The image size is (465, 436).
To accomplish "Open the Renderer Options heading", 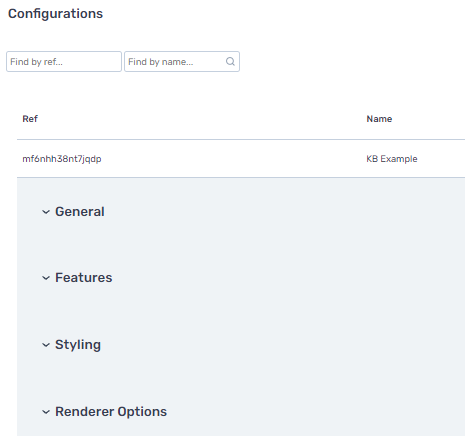I will [111, 412].
